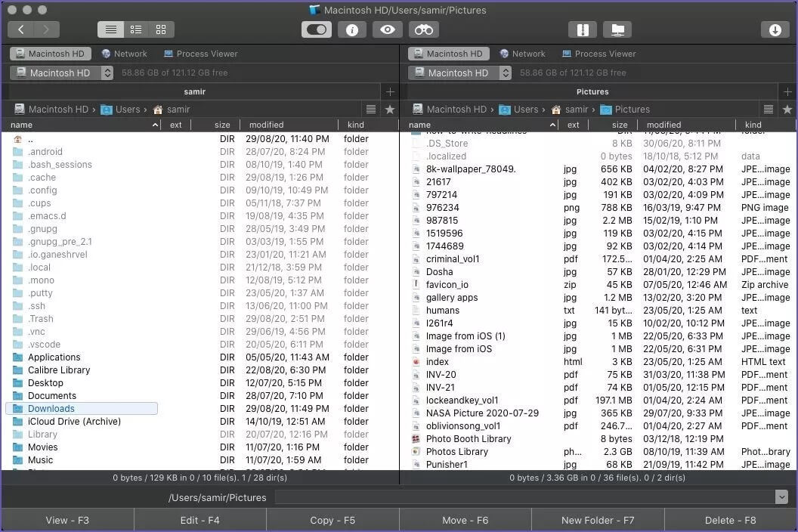Select Photos Library file icon

(x=416, y=452)
